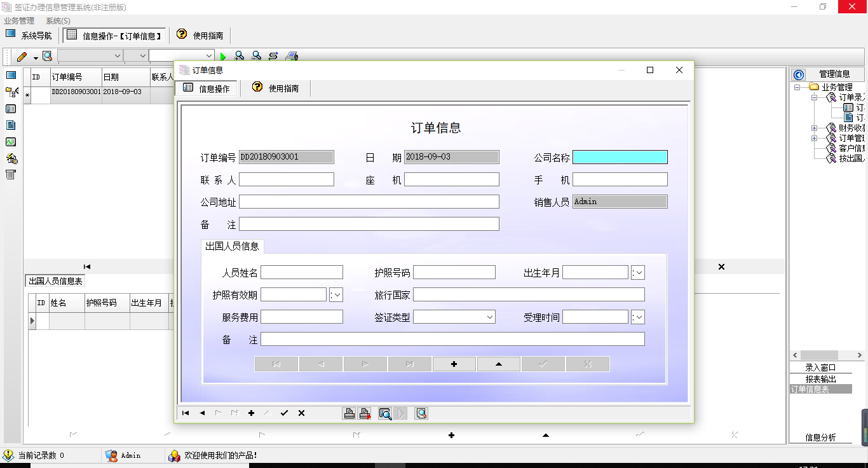The height and width of the screenshot is (468, 868).
Task: Cancel with the X in the dialog's bottom bar
Action: point(301,413)
